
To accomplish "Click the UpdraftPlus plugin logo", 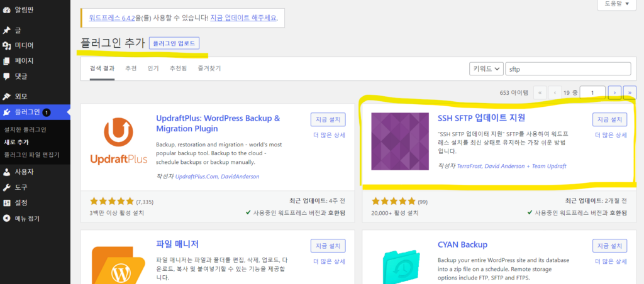I will coord(118,141).
